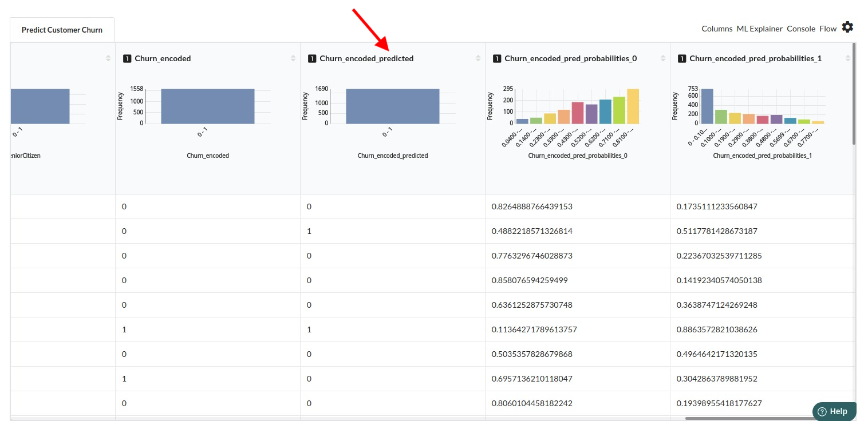
Task: Select cell 0.1735111233560847
Action: pyautogui.click(x=762, y=206)
